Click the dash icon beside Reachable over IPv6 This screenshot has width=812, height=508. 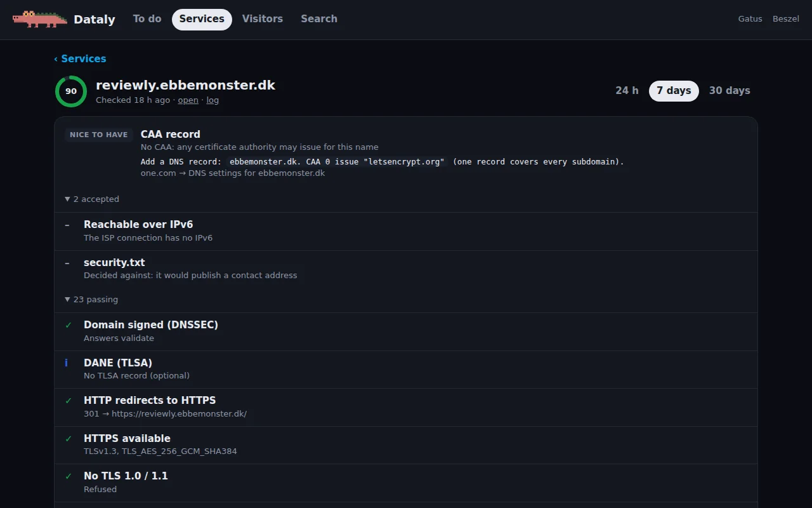point(67,225)
